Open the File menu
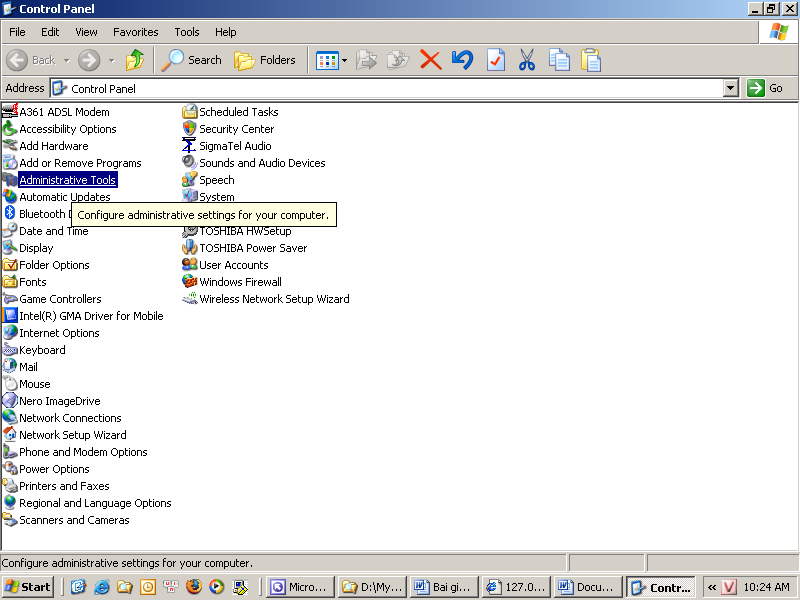800x600 pixels. (17, 32)
